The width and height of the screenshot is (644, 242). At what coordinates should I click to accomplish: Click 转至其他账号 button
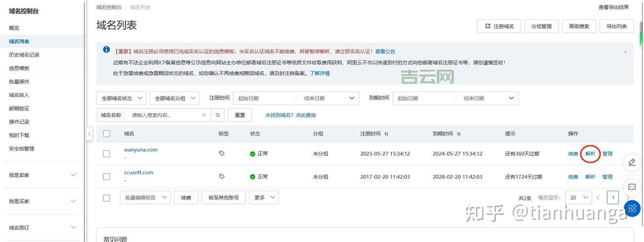pos(224,197)
